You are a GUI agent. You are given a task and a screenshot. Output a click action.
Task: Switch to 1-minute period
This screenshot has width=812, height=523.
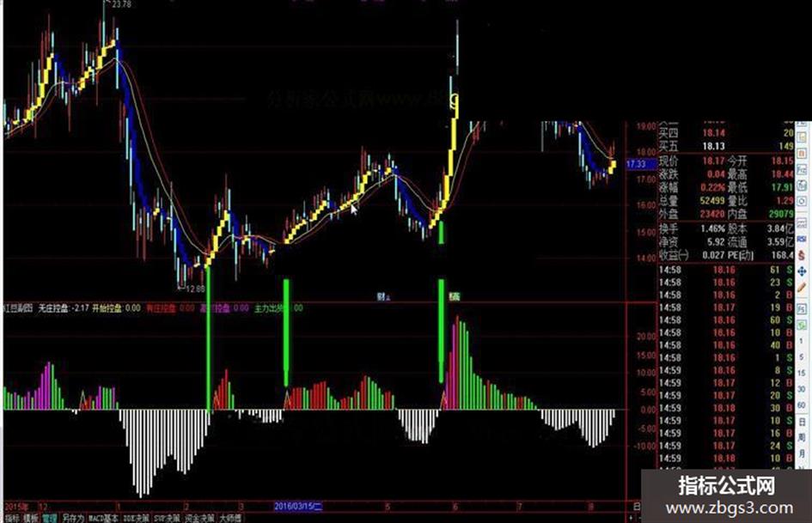click(802, 341)
